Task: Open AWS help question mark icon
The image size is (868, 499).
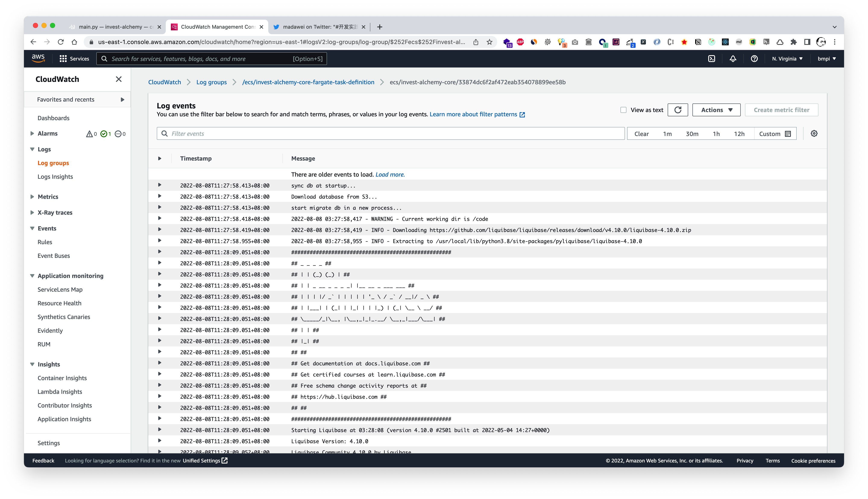Action: 754,59
